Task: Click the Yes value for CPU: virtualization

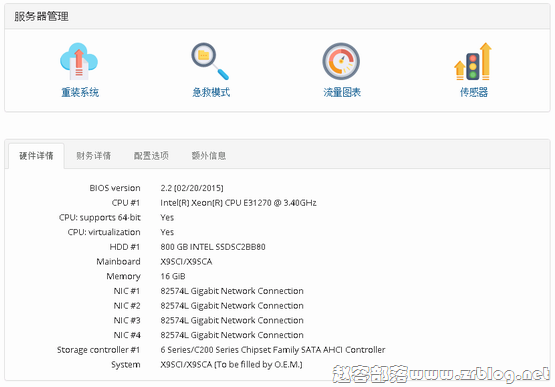Action: pyautogui.click(x=167, y=232)
